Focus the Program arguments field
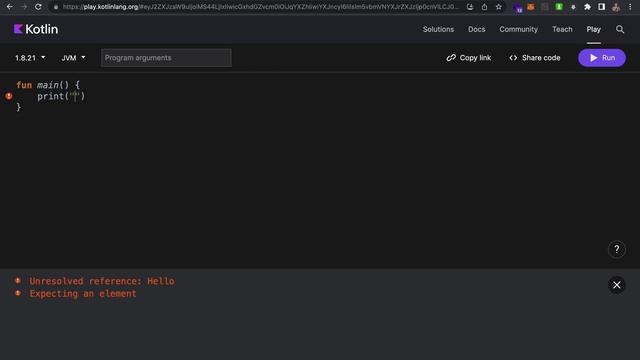 tap(166, 58)
